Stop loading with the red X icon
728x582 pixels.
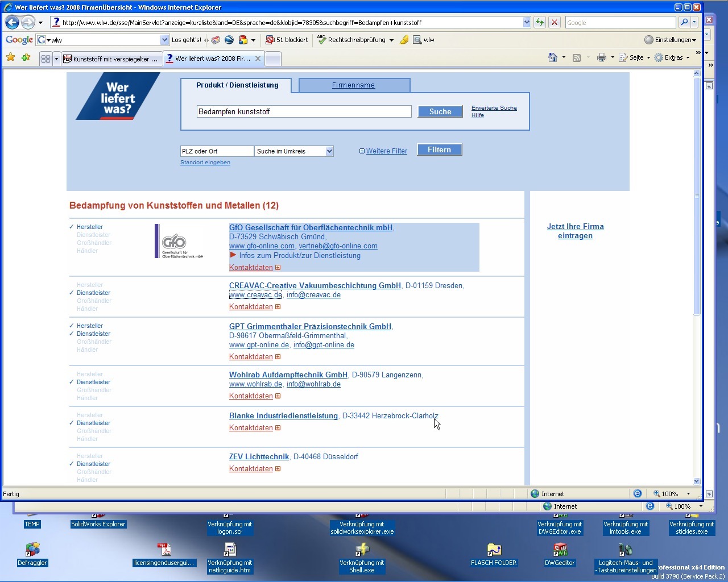point(555,23)
